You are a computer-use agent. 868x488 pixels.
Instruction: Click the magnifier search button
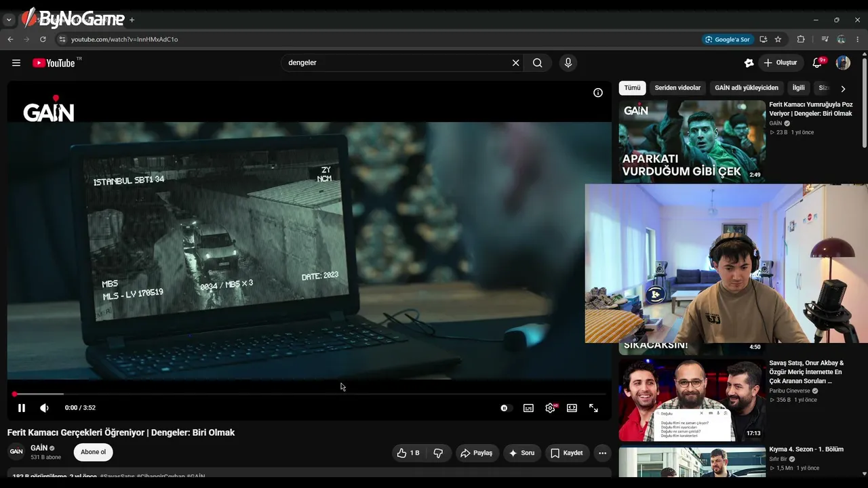click(x=538, y=63)
